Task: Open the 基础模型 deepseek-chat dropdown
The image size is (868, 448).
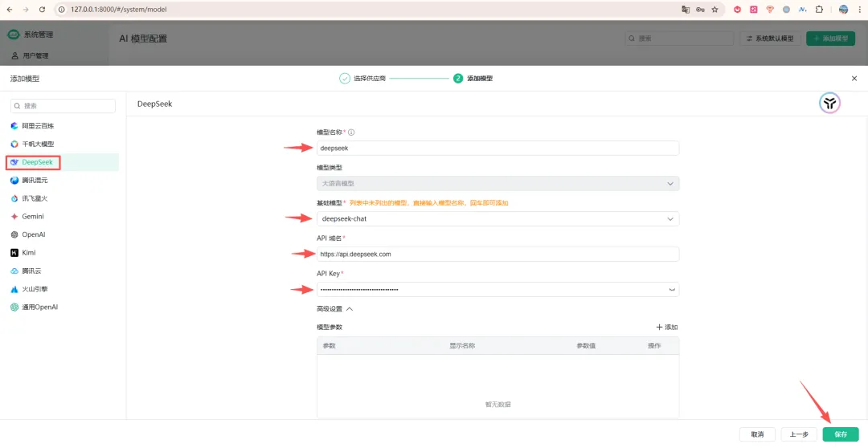Action: click(x=497, y=219)
